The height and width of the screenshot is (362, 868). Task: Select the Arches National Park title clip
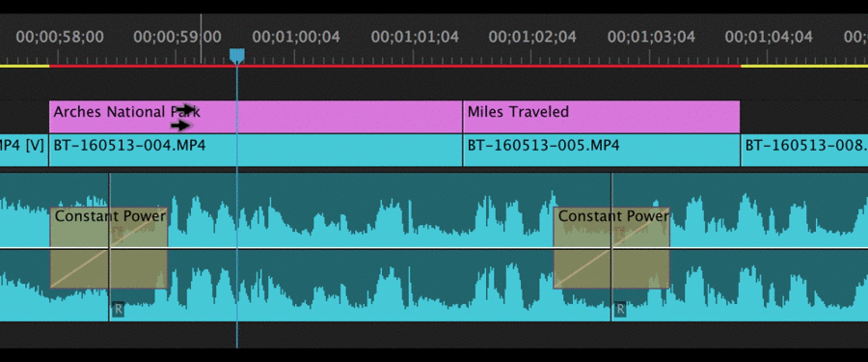[256, 117]
